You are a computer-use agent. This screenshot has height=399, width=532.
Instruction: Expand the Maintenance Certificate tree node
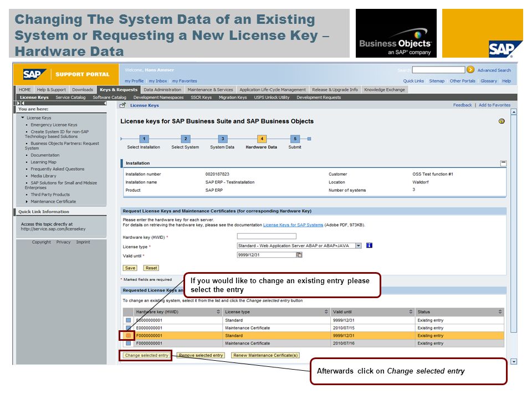point(27,202)
